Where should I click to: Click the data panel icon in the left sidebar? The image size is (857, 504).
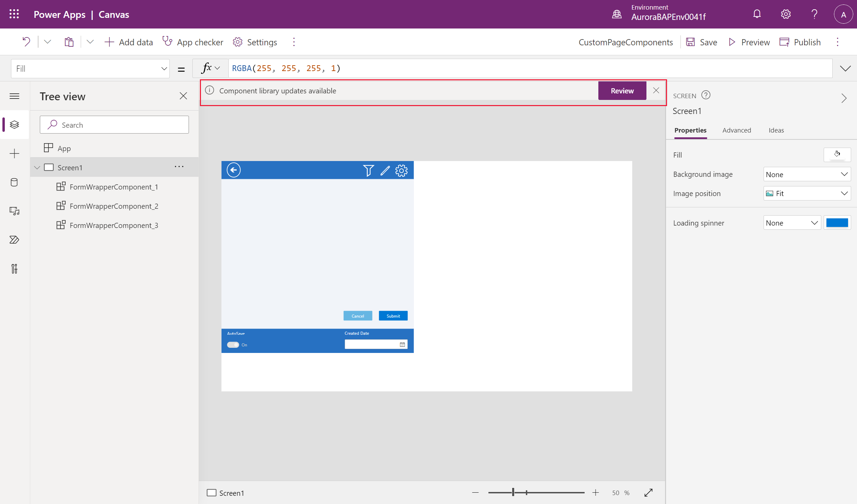pyautogui.click(x=14, y=182)
